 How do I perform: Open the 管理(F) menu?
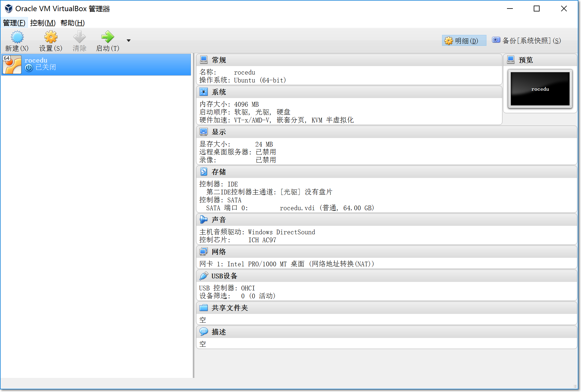(14, 23)
